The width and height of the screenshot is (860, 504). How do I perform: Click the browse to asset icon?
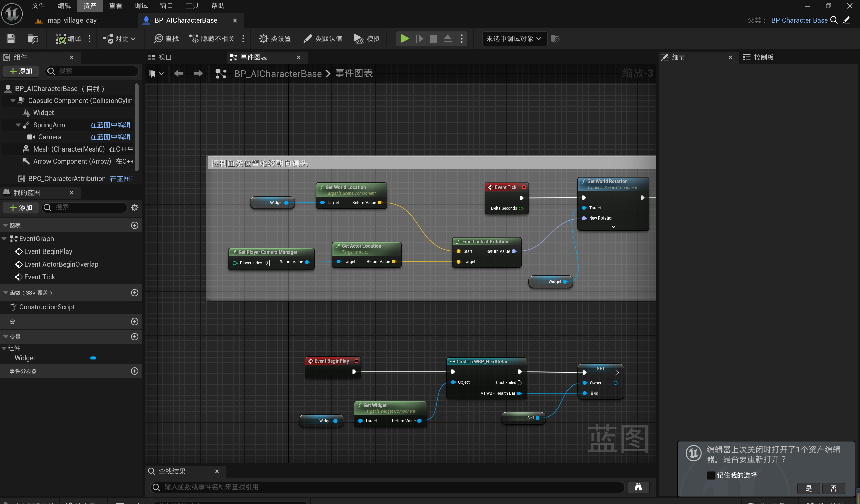pyautogui.click(x=33, y=38)
